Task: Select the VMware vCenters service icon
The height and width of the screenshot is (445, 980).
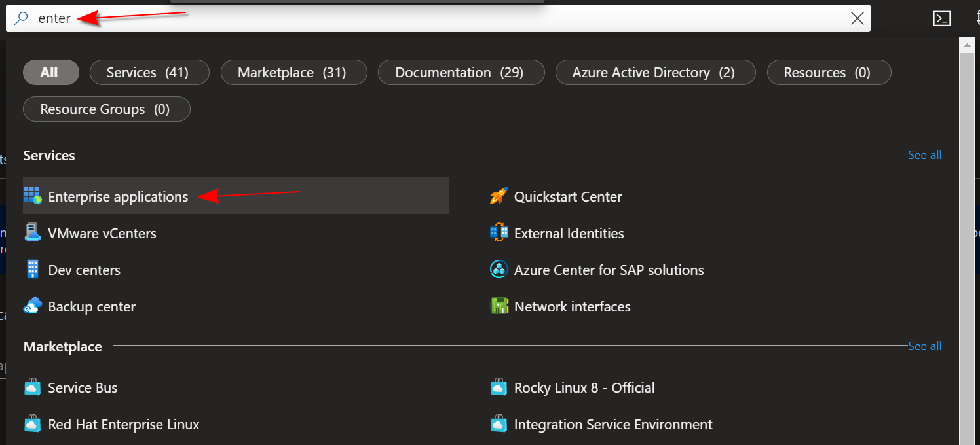Action: click(32, 232)
